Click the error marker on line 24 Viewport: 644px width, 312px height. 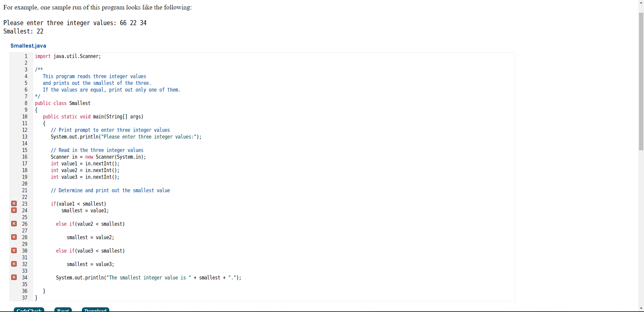pos(14,210)
